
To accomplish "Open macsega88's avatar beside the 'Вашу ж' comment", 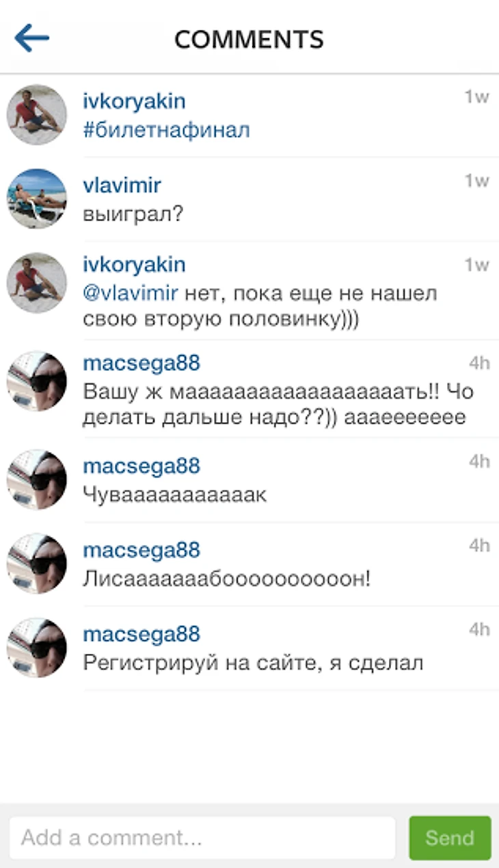I will (37, 381).
